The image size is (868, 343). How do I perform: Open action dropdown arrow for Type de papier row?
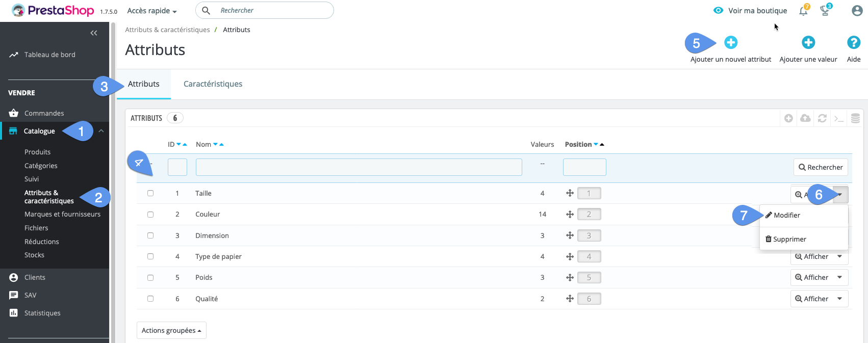[840, 256]
